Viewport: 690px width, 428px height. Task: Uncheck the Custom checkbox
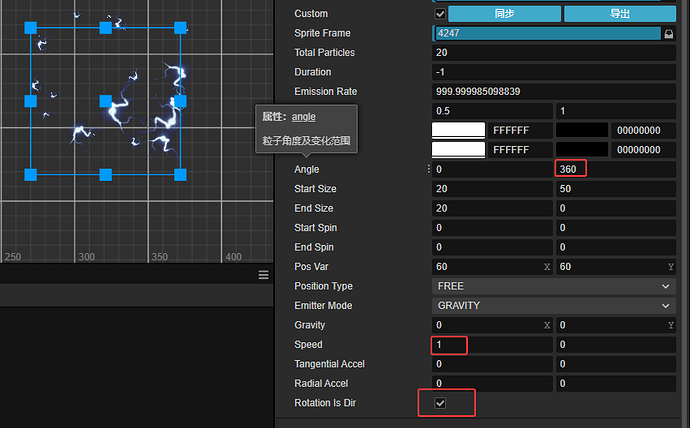(x=440, y=14)
